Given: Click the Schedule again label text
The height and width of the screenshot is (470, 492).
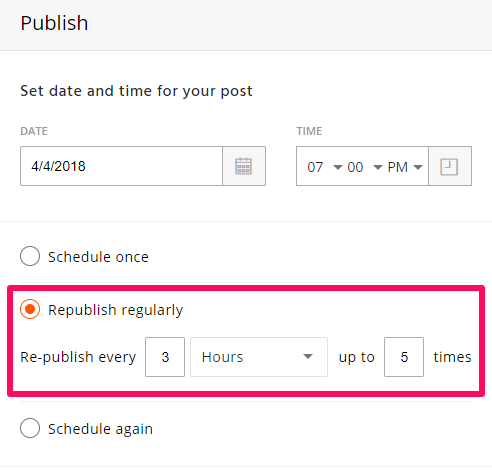Looking at the screenshot, I should pos(100,429).
